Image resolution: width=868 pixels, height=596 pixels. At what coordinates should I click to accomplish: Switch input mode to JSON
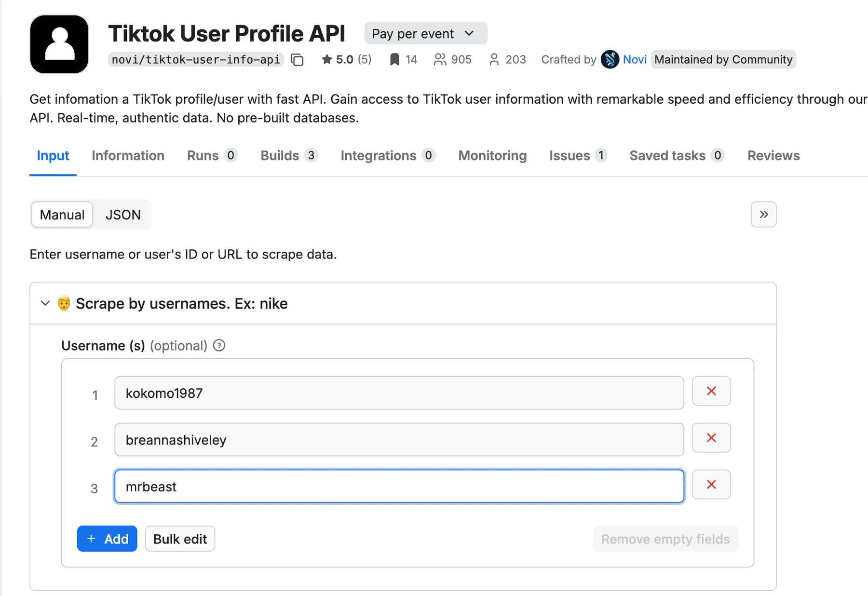(123, 215)
